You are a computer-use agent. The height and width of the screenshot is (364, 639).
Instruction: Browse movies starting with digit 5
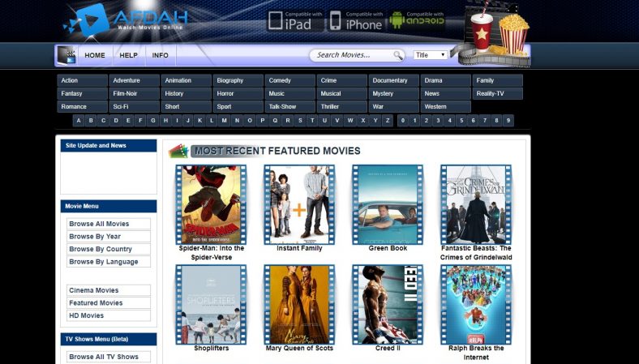461,121
